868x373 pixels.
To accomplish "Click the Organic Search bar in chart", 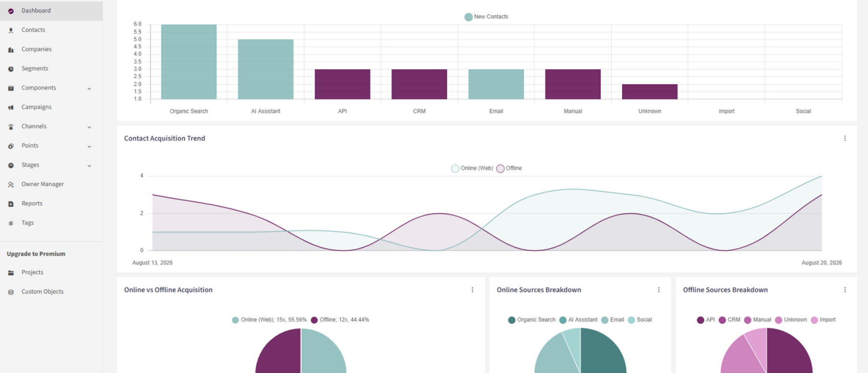I will [x=189, y=62].
